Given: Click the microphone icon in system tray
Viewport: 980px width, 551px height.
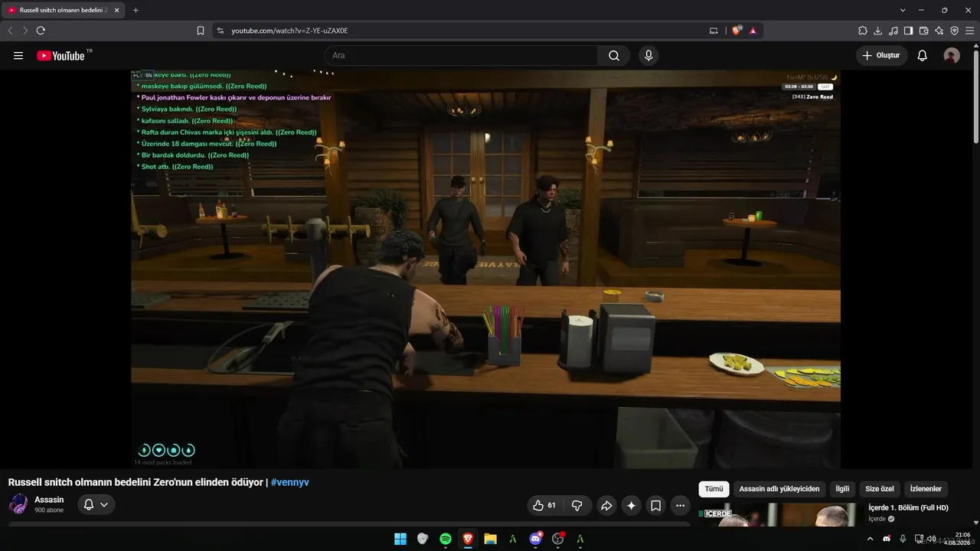Looking at the screenshot, I should [x=903, y=539].
